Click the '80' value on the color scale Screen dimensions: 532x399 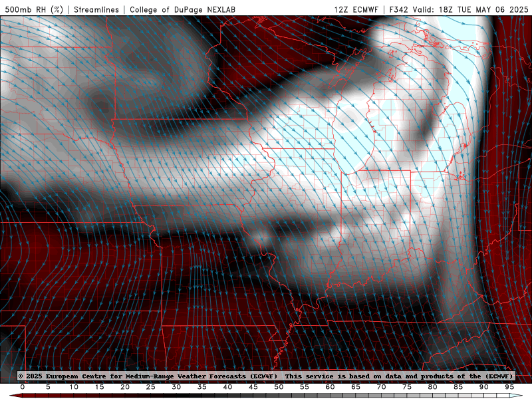click(433, 387)
